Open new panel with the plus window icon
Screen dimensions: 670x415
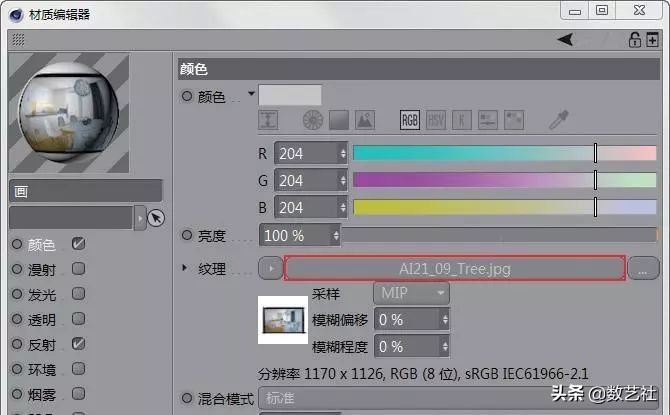click(652, 40)
